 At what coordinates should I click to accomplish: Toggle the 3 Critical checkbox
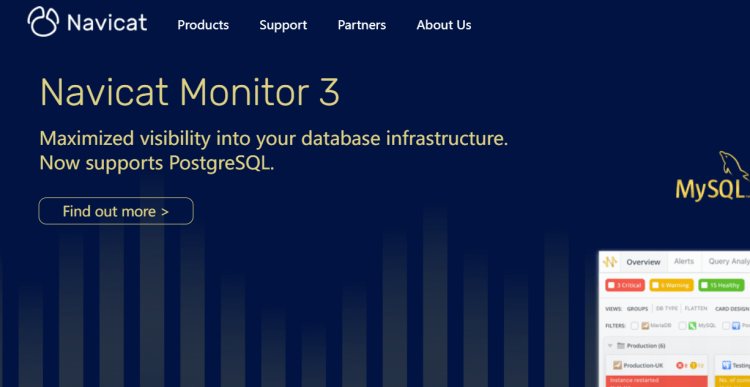click(x=611, y=285)
